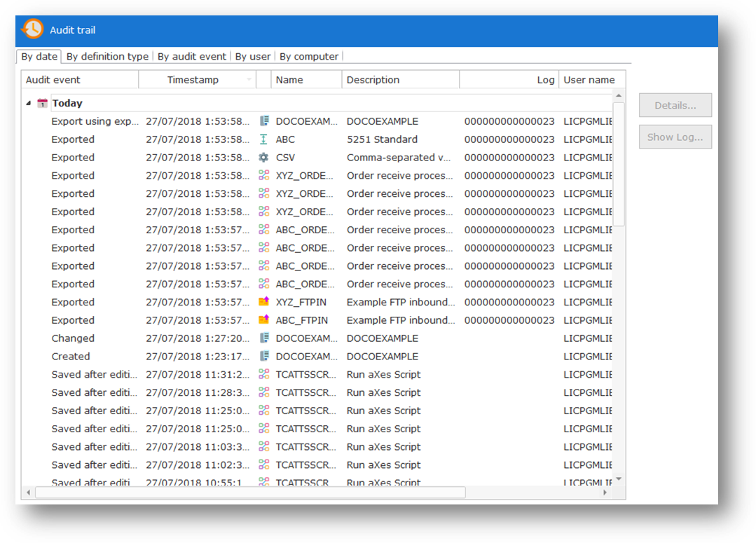Click the 5251 Standard description cell
Screen dimensions: 756x543
(383, 139)
